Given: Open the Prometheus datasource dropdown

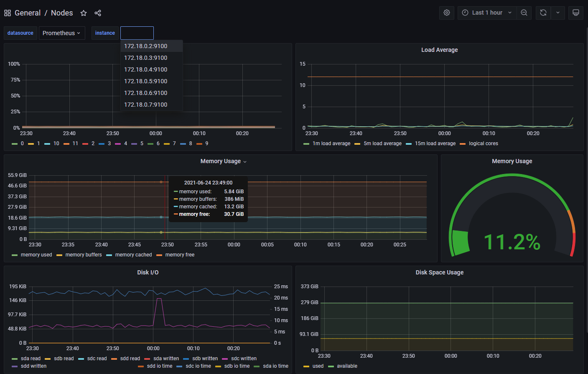Looking at the screenshot, I should [62, 33].
